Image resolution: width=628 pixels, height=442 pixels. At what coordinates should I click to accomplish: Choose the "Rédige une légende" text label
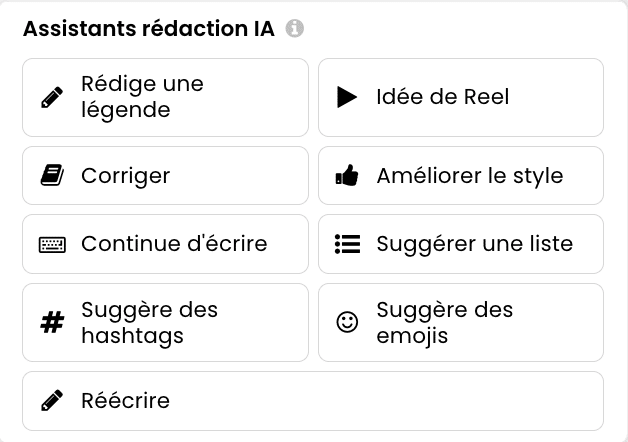[142, 97]
